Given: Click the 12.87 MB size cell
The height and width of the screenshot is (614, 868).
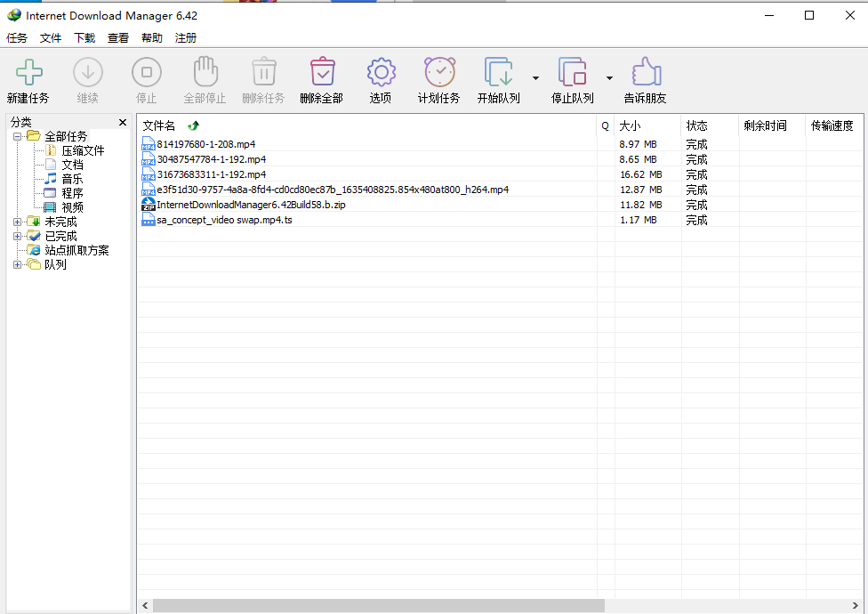Looking at the screenshot, I should point(641,190).
